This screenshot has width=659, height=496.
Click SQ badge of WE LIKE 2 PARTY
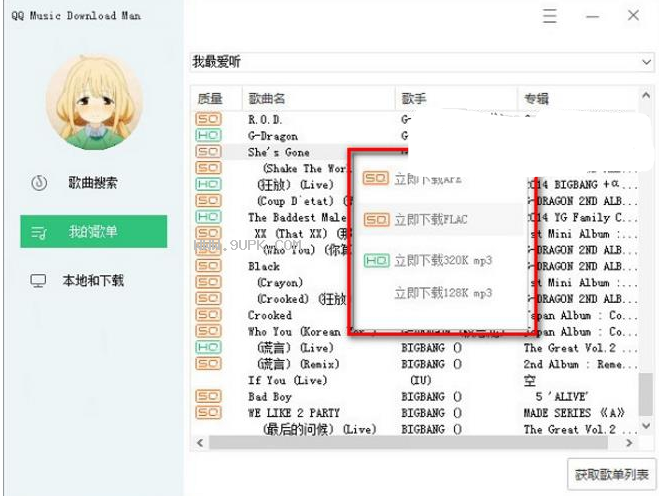(x=208, y=412)
